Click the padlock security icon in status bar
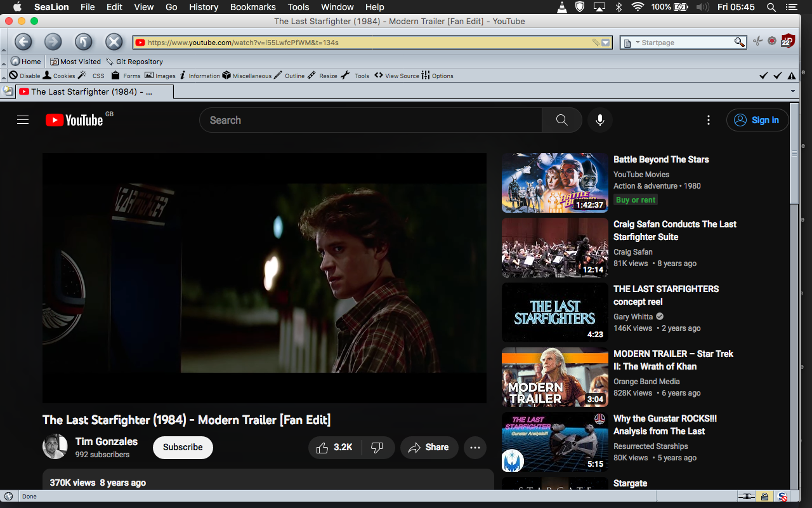 click(x=764, y=497)
